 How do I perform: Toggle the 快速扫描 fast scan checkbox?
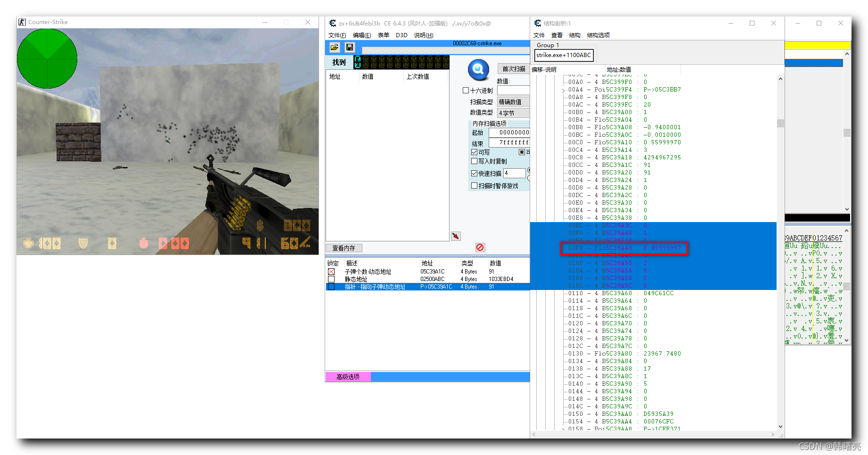[x=474, y=174]
